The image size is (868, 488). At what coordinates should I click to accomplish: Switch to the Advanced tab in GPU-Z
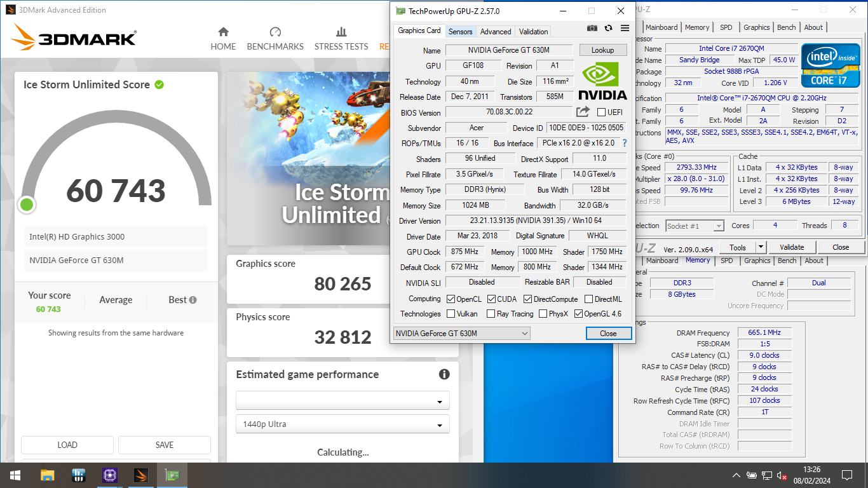(x=496, y=31)
